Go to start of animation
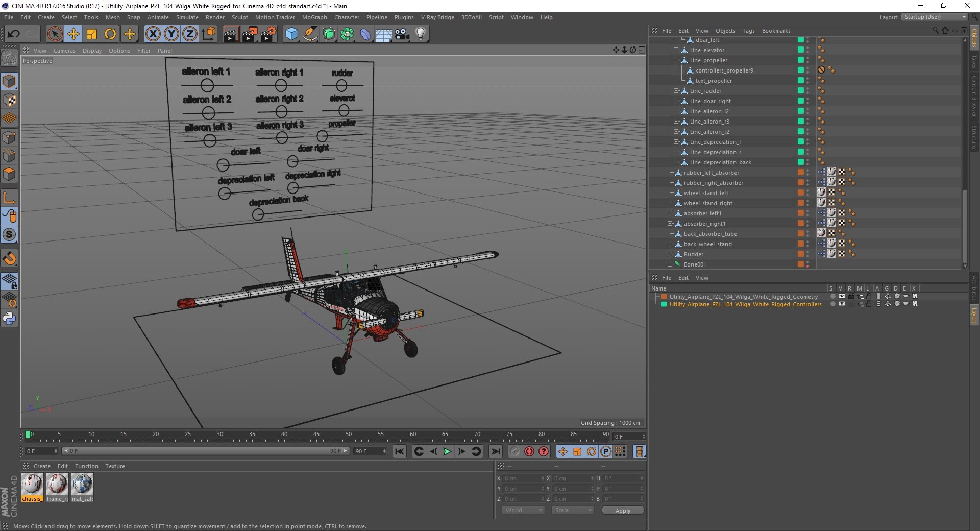Image resolution: width=980 pixels, height=531 pixels. pyautogui.click(x=400, y=451)
